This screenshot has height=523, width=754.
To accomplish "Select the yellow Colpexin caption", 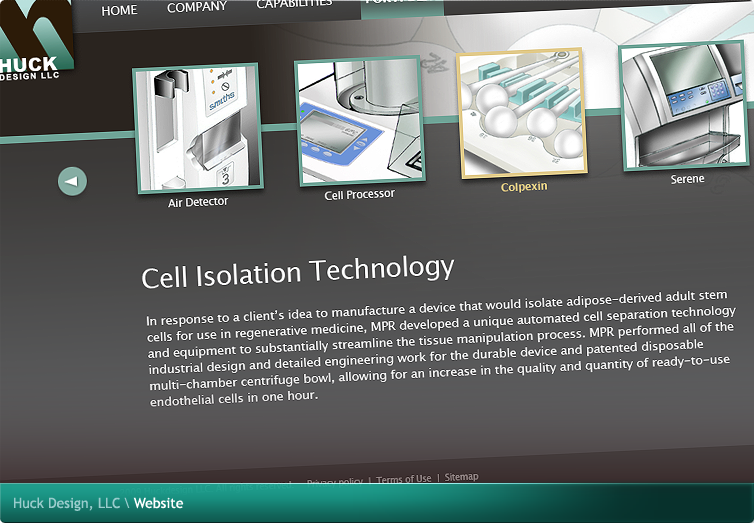I will [x=524, y=187].
